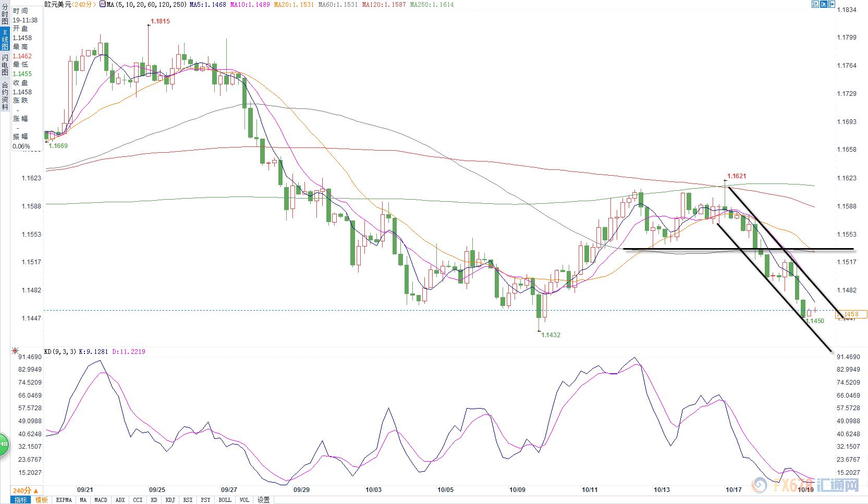Click the MA60:1.1531 legend value
Screen dimensions: 868x504
338,4
